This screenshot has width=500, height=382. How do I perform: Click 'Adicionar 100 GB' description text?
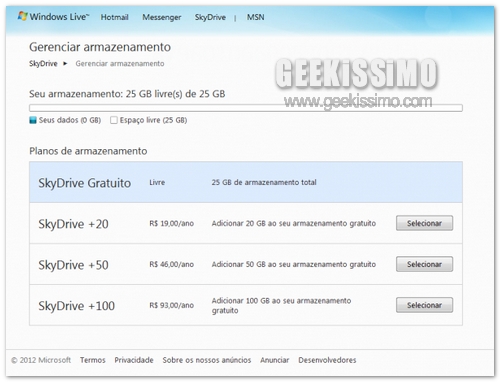click(x=281, y=305)
